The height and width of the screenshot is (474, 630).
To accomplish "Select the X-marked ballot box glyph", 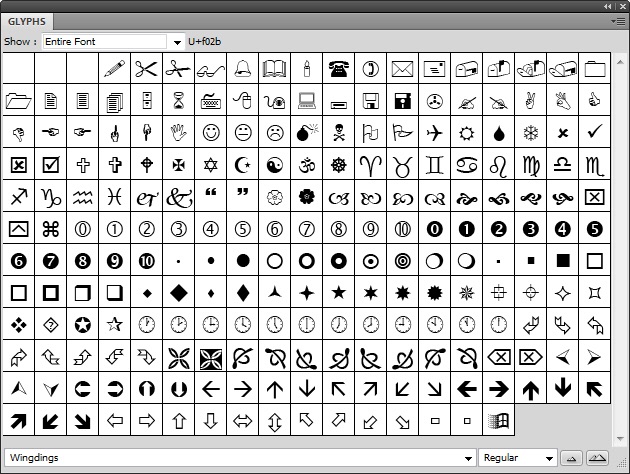I will (x=19, y=164).
